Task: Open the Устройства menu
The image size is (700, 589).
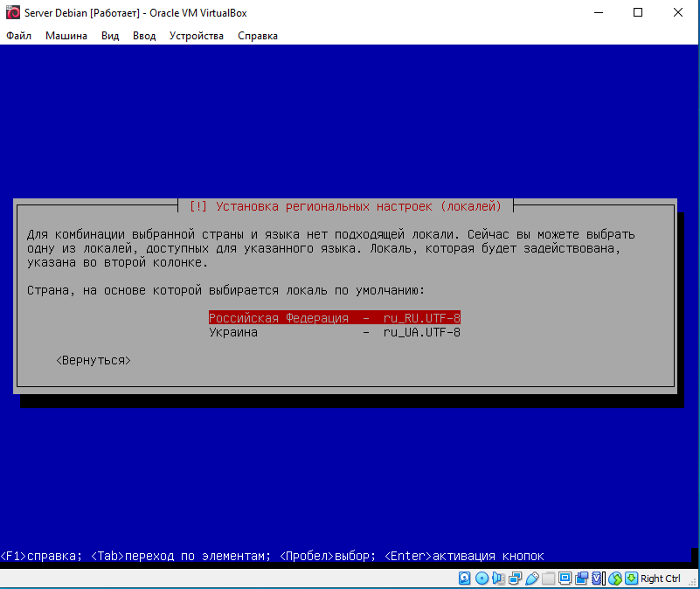Action: (x=197, y=36)
